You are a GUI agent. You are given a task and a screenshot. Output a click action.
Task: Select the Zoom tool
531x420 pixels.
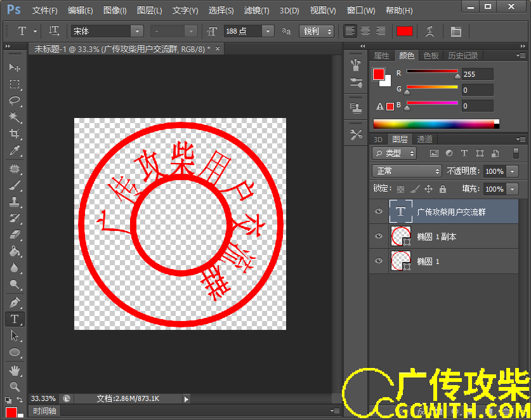point(14,386)
